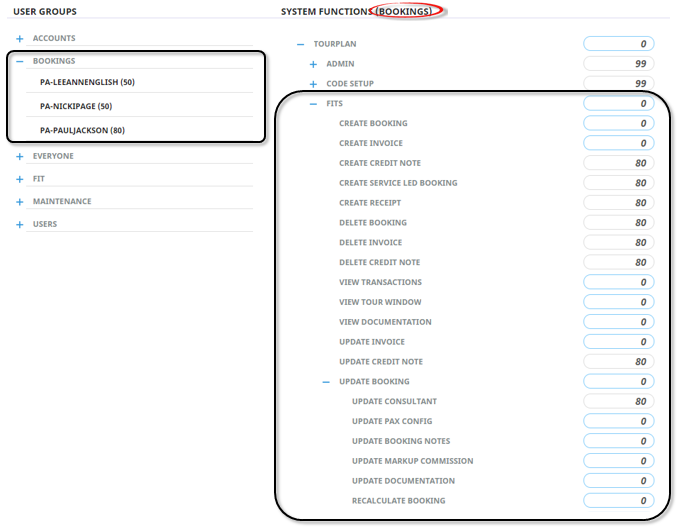This screenshot has height=530, width=679.
Task: Expand the Accounts user group
Action: (x=20, y=38)
